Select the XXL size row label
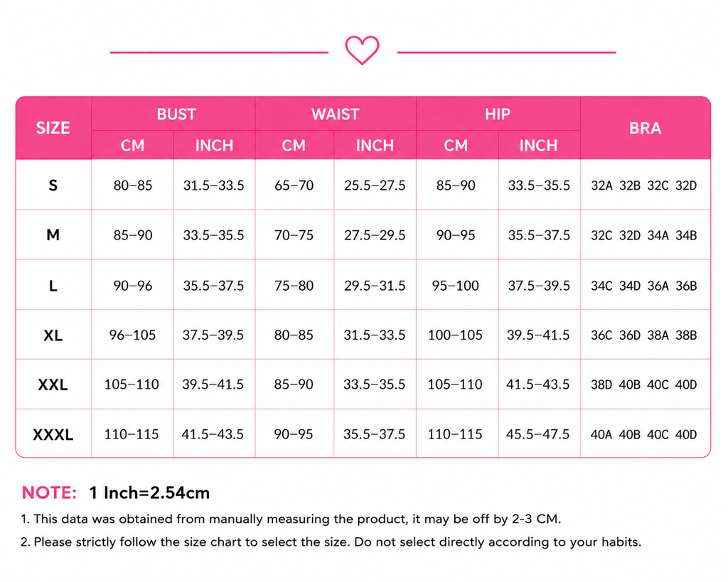The width and height of the screenshot is (728, 582). [x=53, y=384]
